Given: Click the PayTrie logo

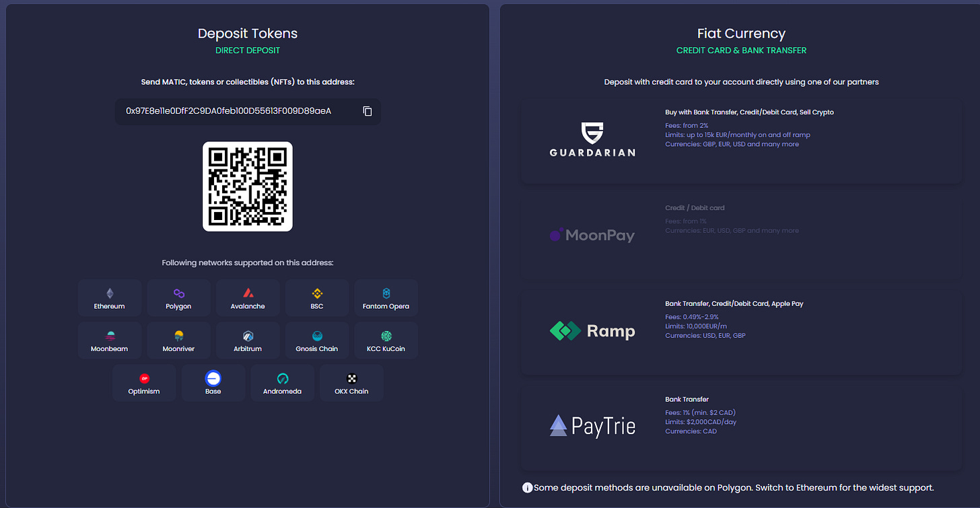Looking at the screenshot, I should 592,425.
